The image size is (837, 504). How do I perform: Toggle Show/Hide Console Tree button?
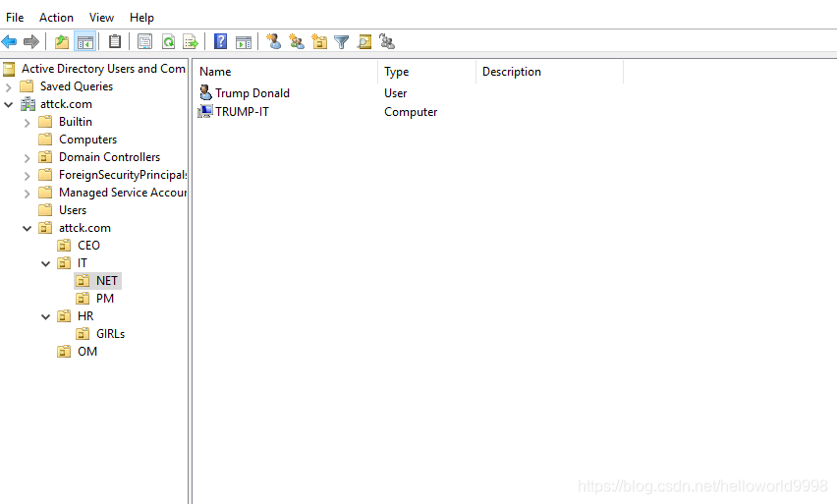(x=85, y=41)
